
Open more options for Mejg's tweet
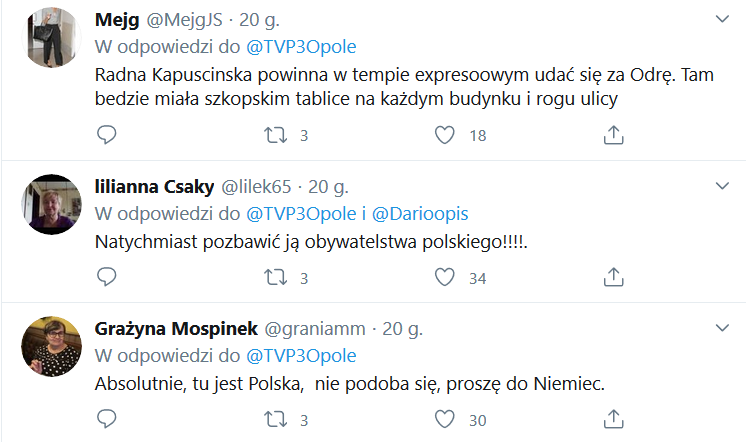pyautogui.click(x=722, y=19)
